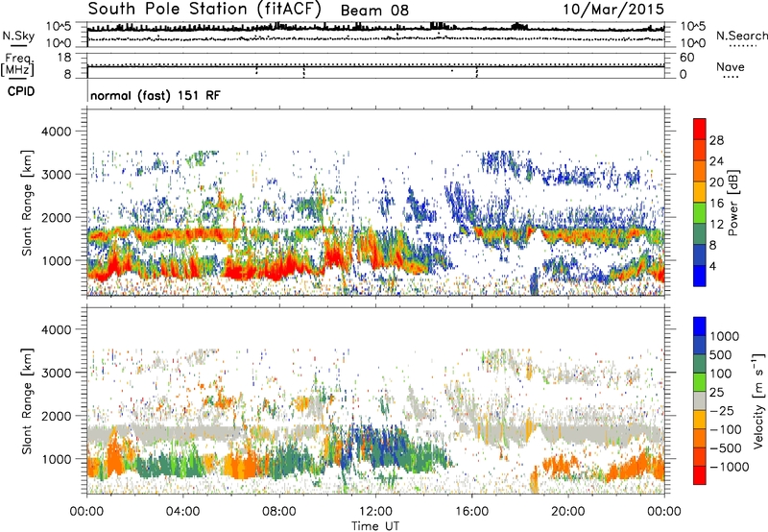The width and height of the screenshot is (768, 532).
Task: Select the 'CPID' label
Action: click(x=21, y=91)
